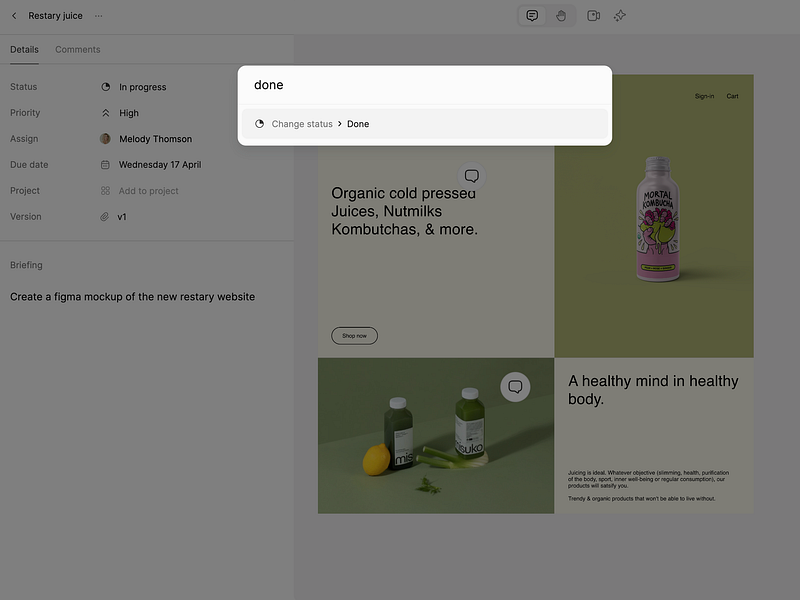Screen dimensions: 800x600
Task: Click the Restary juice title
Action: pyautogui.click(x=56, y=16)
